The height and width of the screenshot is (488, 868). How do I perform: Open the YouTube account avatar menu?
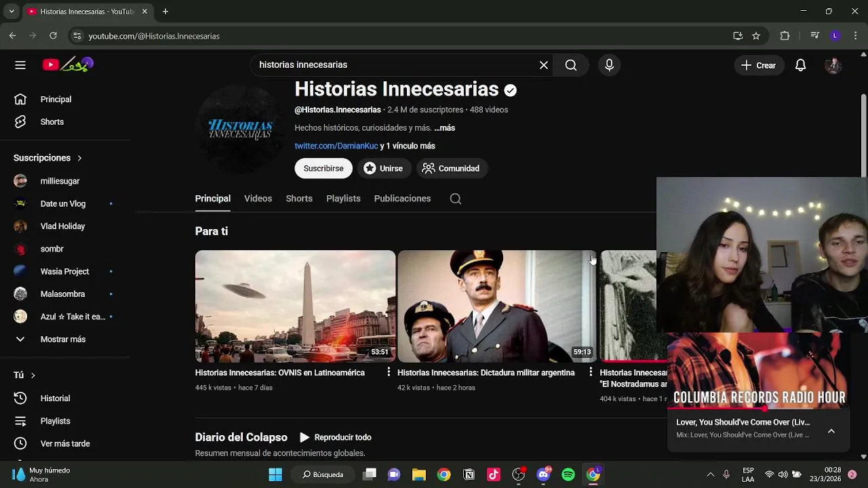(833, 65)
